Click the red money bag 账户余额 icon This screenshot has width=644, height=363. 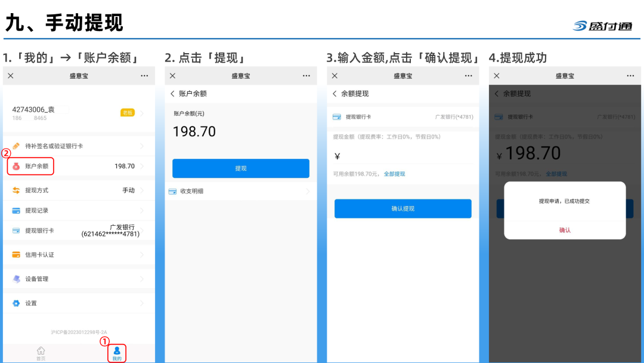point(16,166)
